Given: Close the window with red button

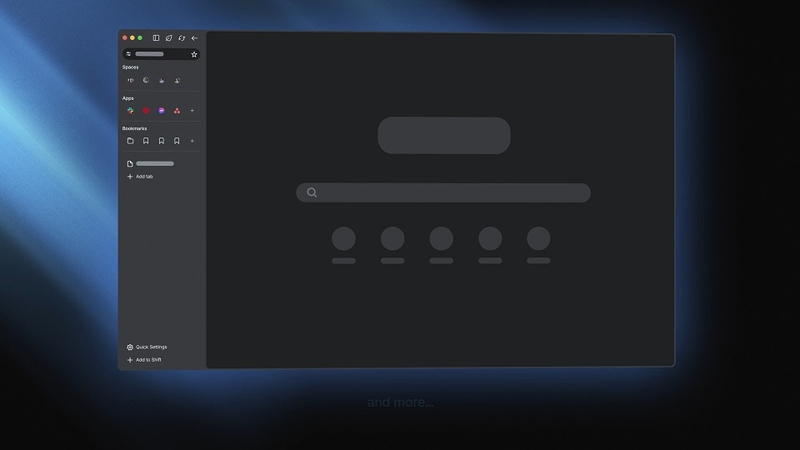Looking at the screenshot, I should coord(124,38).
